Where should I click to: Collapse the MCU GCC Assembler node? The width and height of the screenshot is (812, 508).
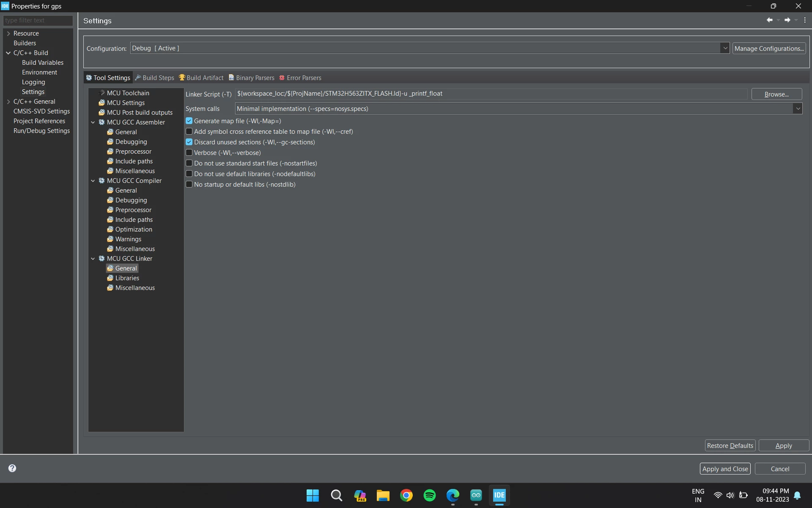(93, 122)
